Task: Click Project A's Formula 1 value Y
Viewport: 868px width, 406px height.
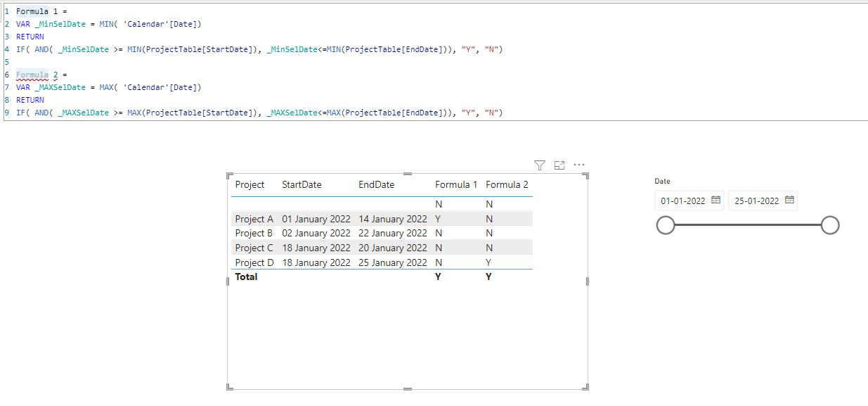Action: [439, 219]
